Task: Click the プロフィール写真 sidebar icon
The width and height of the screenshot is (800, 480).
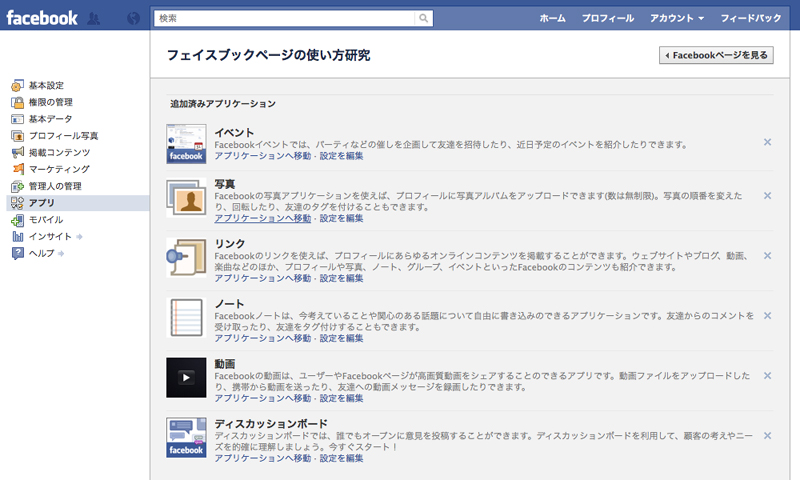Action: (x=17, y=136)
